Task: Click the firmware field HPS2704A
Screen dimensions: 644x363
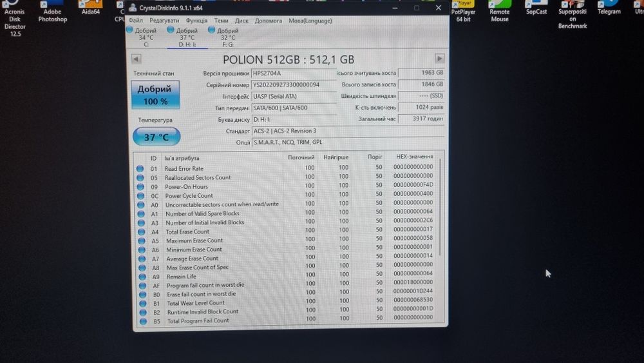Action: point(294,73)
